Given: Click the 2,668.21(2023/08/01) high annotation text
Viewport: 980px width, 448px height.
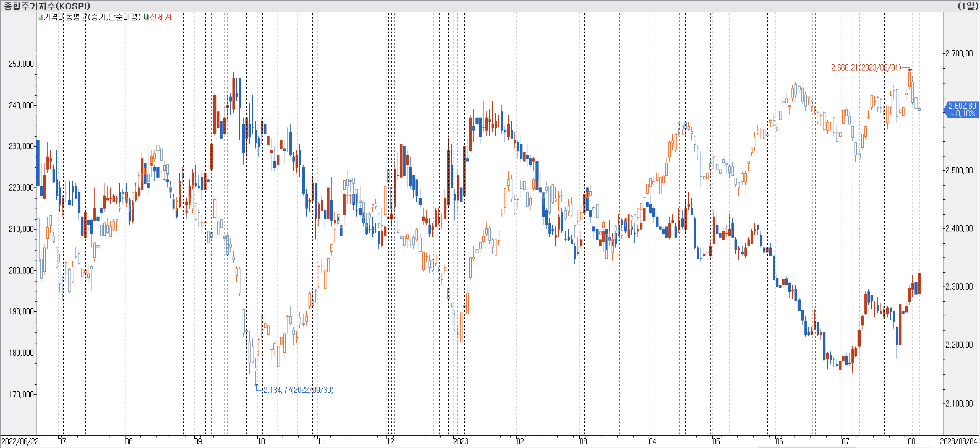Looking at the screenshot, I should pos(866,68).
